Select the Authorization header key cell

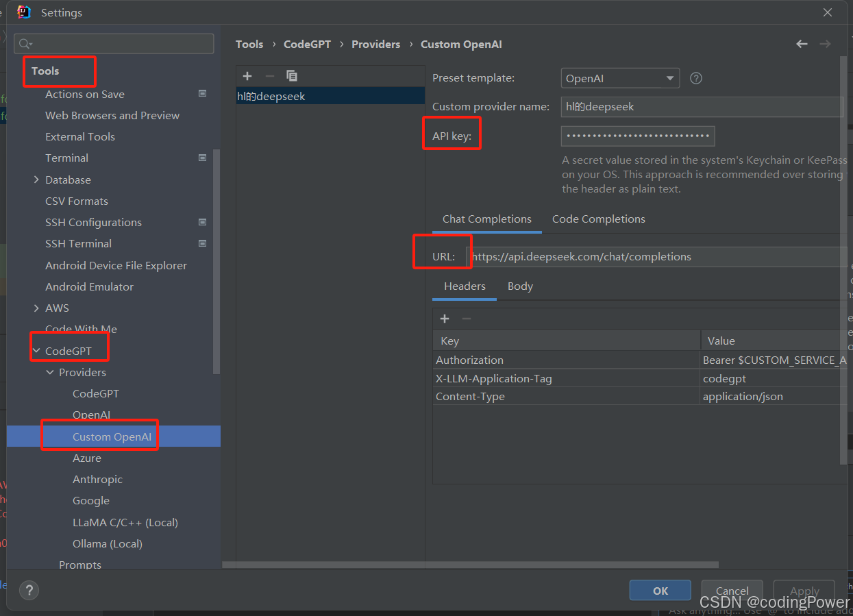point(567,360)
